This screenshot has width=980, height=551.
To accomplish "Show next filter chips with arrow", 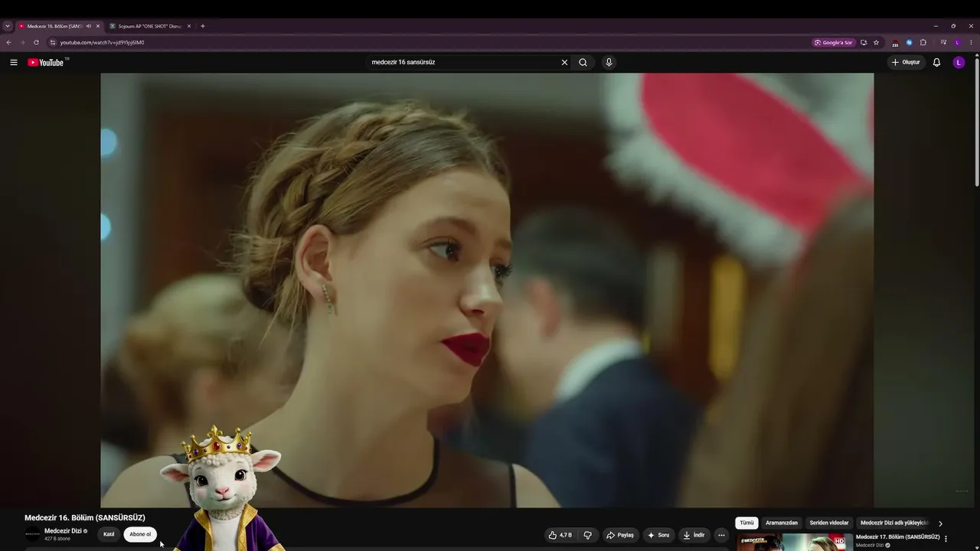I will pyautogui.click(x=940, y=523).
